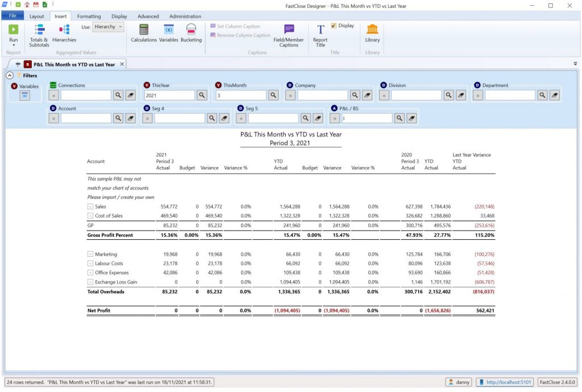Open Field/Member Captions
582x392 pixels.
click(x=288, y=35)
